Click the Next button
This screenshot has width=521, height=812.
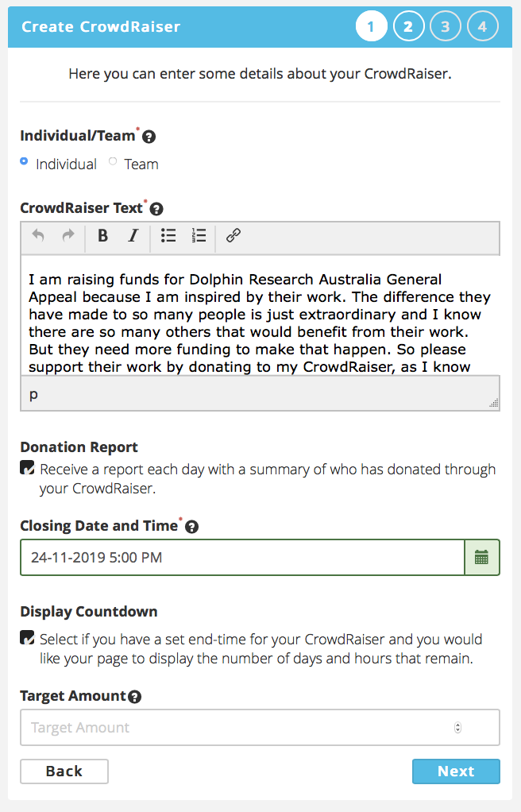point(456,771)
